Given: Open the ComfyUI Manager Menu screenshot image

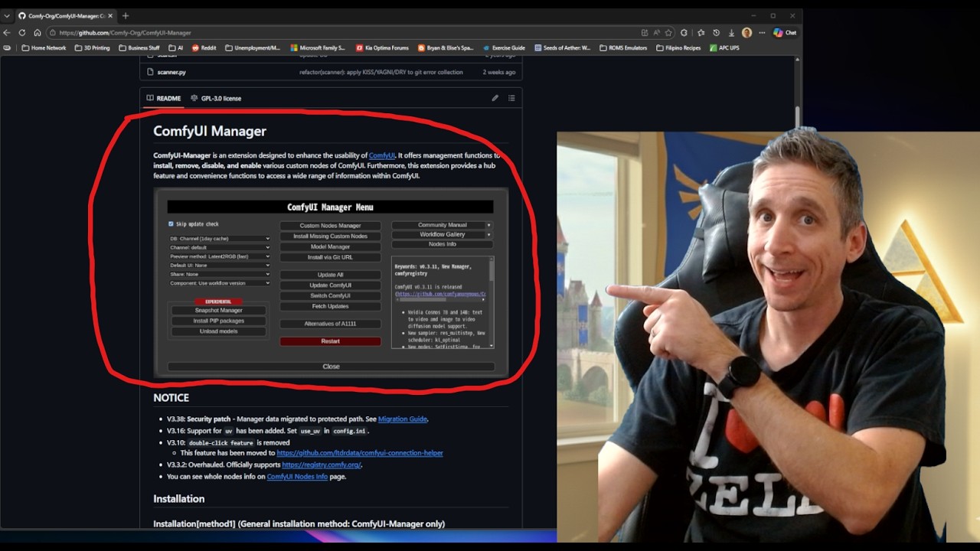Looking at the screenshot, I should (331, 282).
